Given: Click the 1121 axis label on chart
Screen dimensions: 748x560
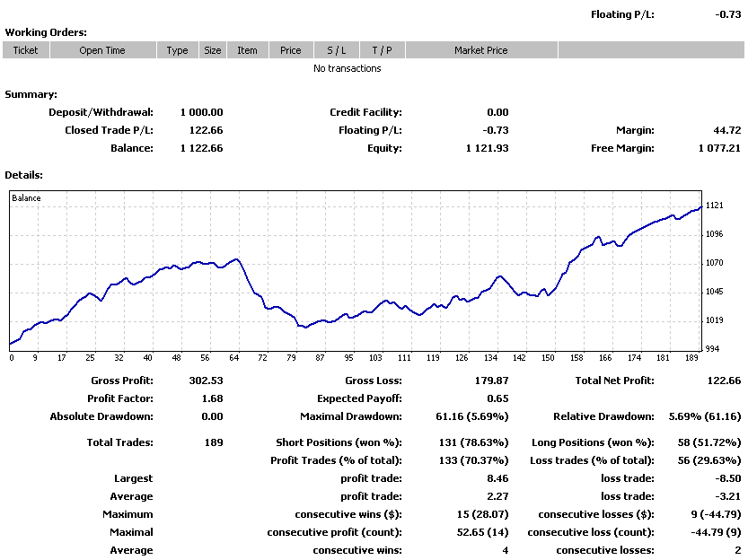Looking at the screenshot, I should 714,206.
